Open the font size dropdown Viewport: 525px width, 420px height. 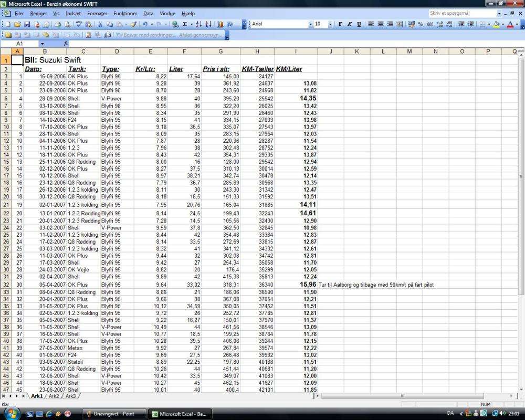click(x=330, y=24)
